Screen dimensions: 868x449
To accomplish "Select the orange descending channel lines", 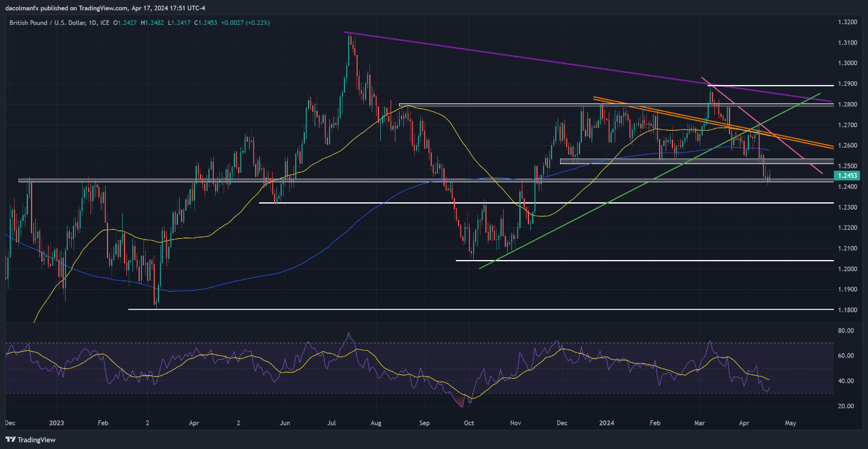I will 713,122.
